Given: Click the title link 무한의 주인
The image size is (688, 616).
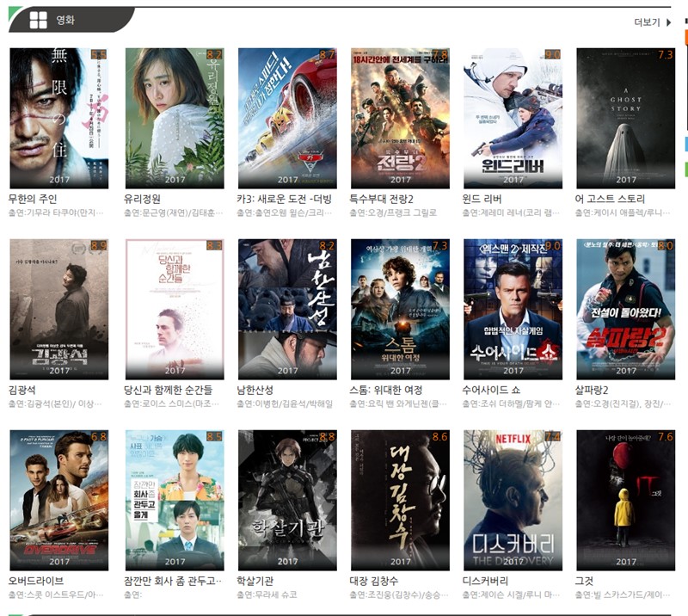Looking at the screenshot, I should point(33,199).
